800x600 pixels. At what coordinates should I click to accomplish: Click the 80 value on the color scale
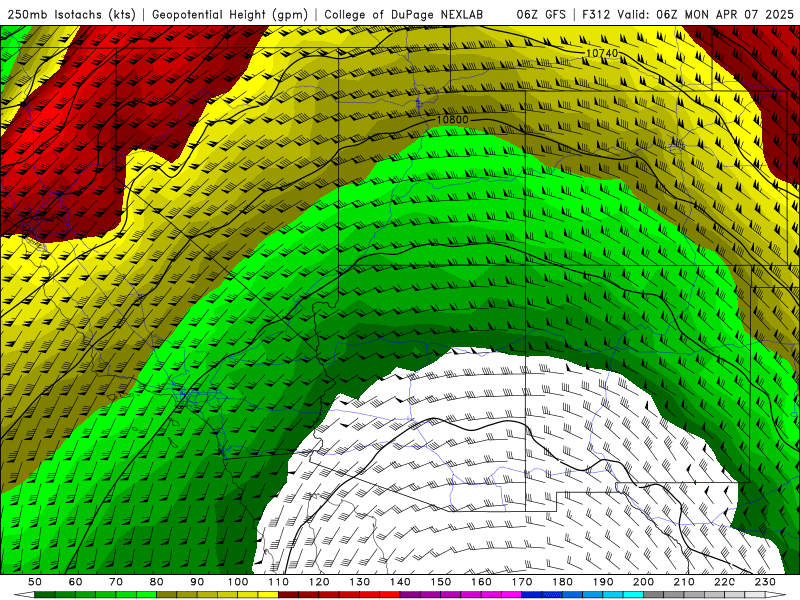pos(157,582)
